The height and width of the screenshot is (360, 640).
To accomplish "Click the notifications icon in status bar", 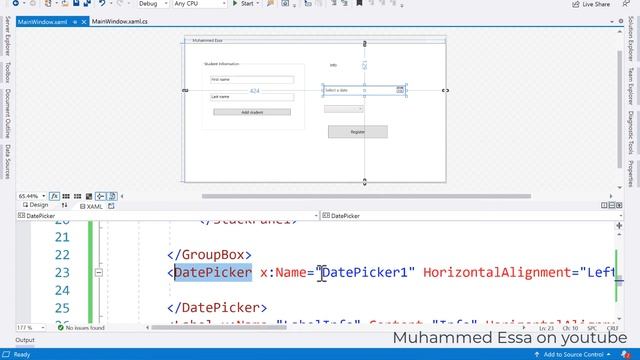I will pos(625,354).
